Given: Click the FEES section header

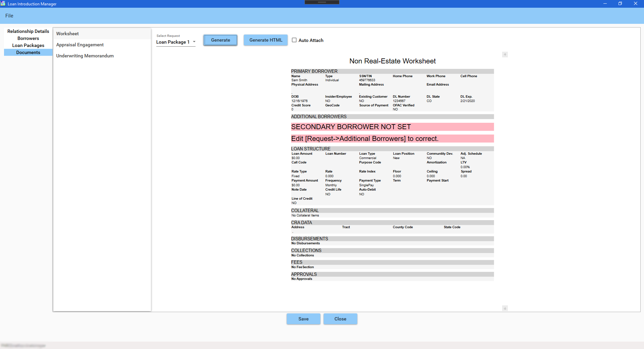Looking at the screenshot, I should [x=392, y=262].
